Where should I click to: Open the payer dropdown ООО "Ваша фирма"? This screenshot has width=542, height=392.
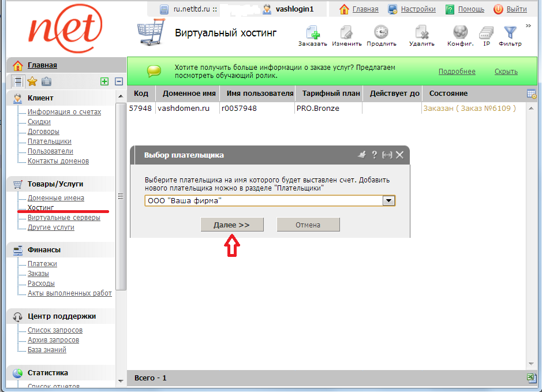pos(389,200)
